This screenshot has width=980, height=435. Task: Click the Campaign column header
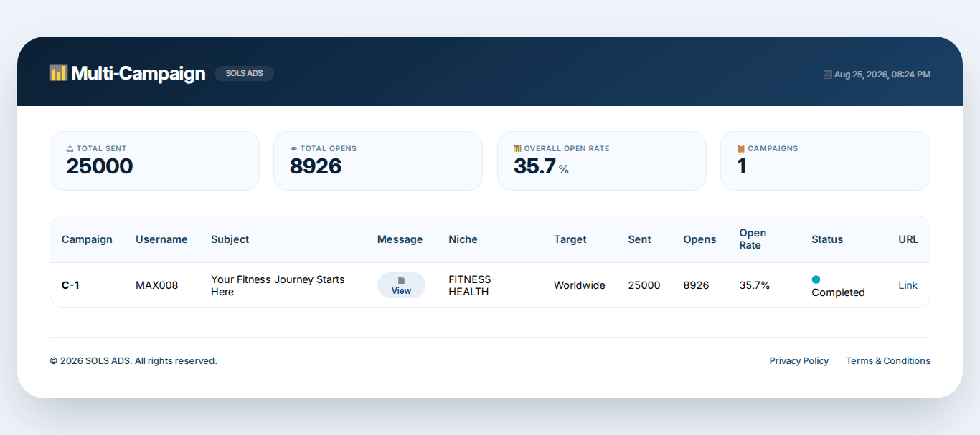tap(87, 239)
